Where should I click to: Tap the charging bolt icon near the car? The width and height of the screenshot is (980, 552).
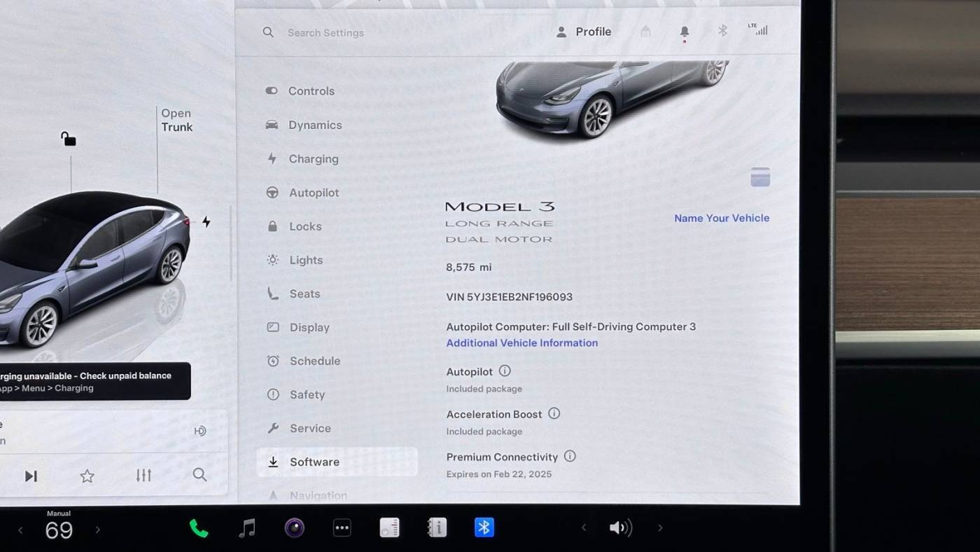[206, 221]
